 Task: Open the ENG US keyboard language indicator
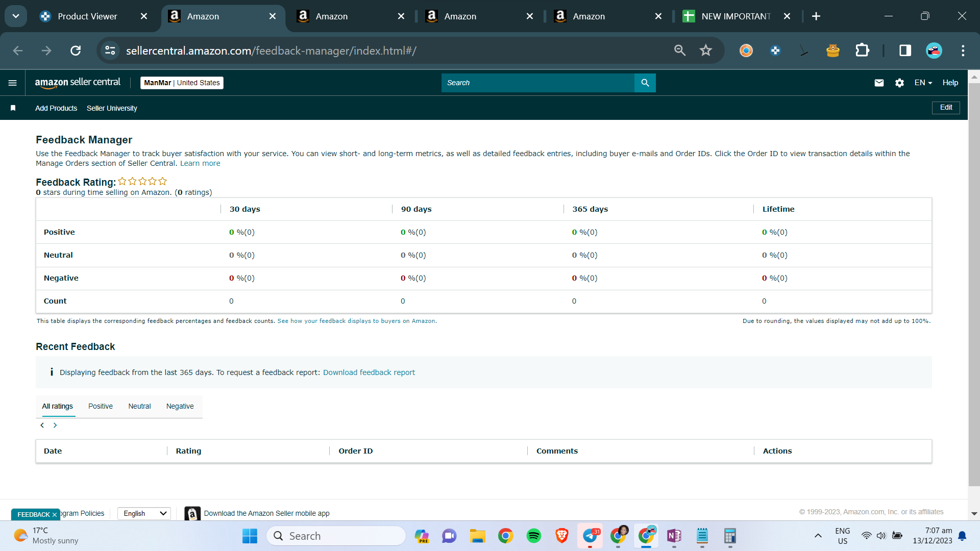coord(843,536)
